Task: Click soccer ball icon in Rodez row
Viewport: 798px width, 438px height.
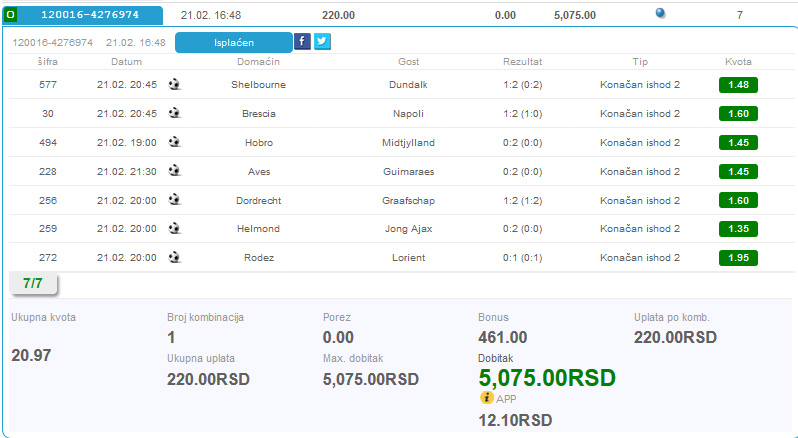Action: pyautogui.click(x=175, y=257)
